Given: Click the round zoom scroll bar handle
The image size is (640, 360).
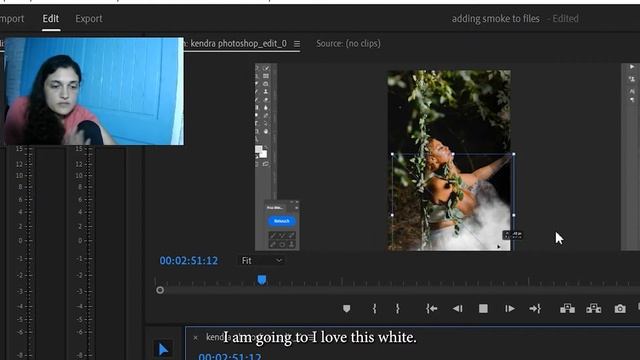Looking at the screenshot, I should [160, 290].
